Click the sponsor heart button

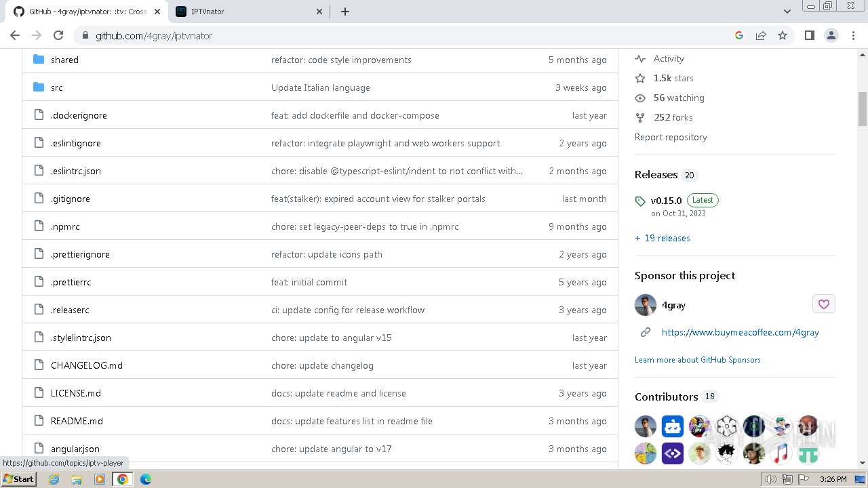click(824, 304)
